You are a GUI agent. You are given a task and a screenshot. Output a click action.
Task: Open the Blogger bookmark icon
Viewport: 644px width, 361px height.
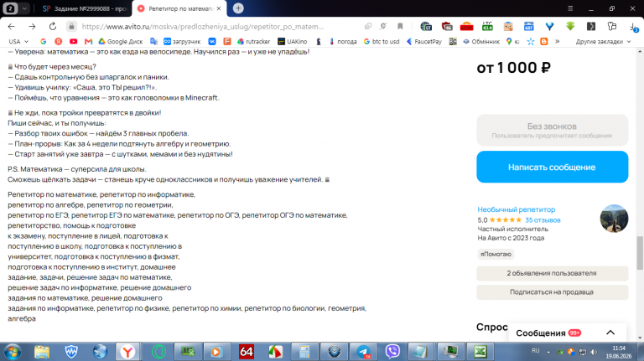[x=543, y=41]
